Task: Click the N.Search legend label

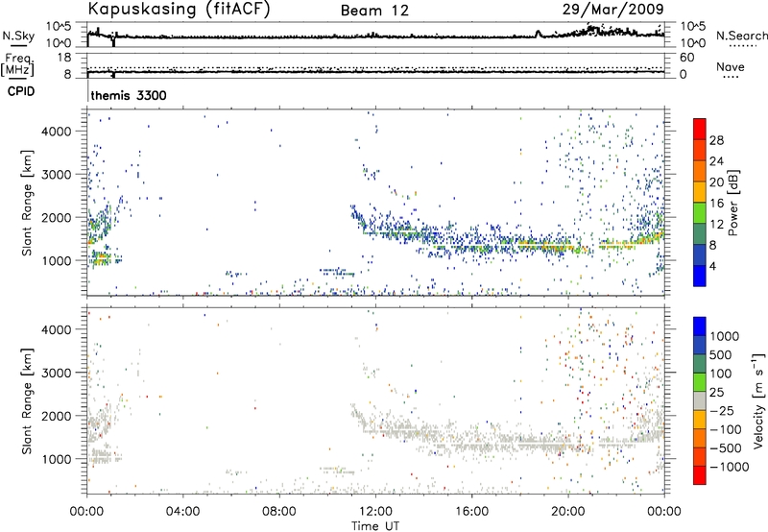Action: pos(741,36)
